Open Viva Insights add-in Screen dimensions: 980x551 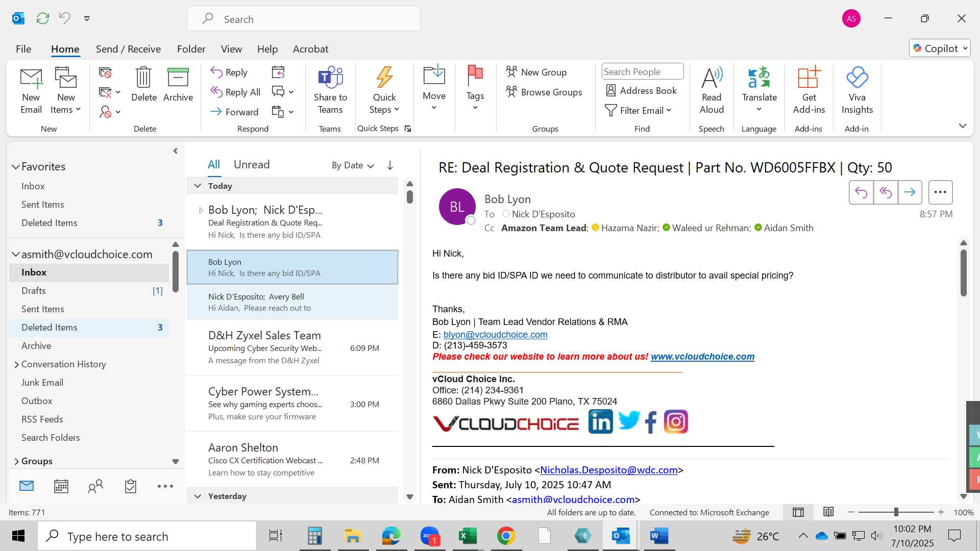[x=857, y=91]
